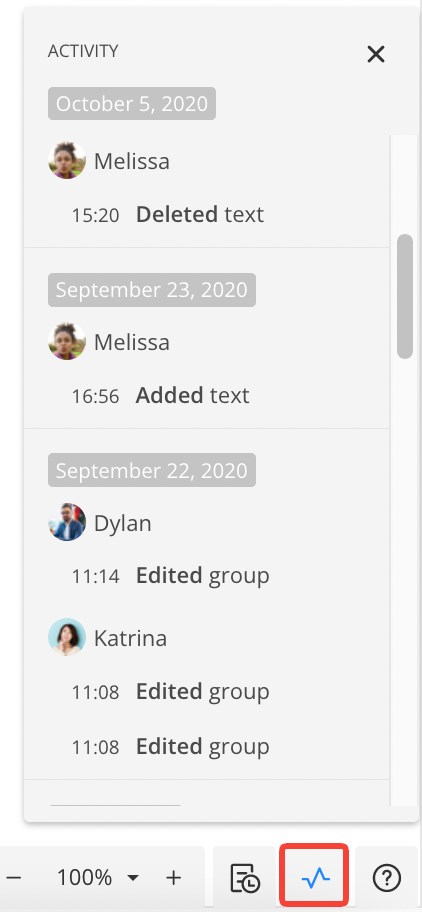
Task: Click the September 23, 2020 date label
Action: click(x=152, y=290)
